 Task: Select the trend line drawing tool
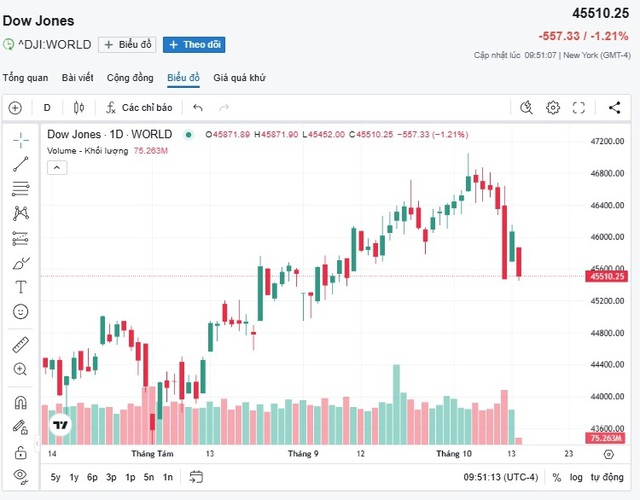20,163
